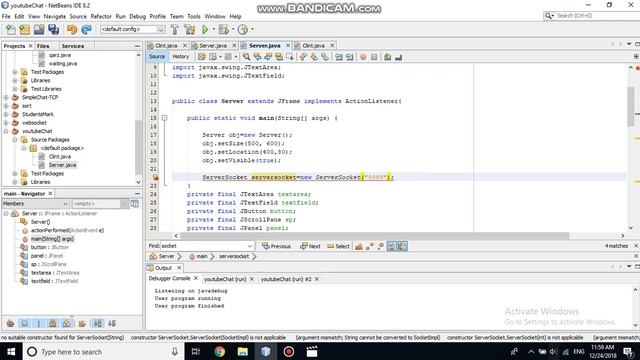640x360 pixels.
Task: Select Server.java in the project tree
Action: [62, 165]
